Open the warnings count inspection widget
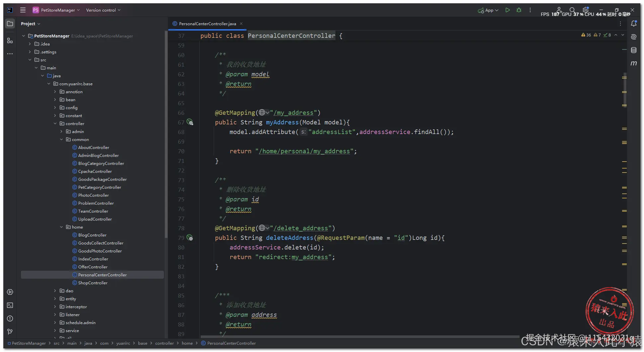The image size is (644, 352). [596, 35]
